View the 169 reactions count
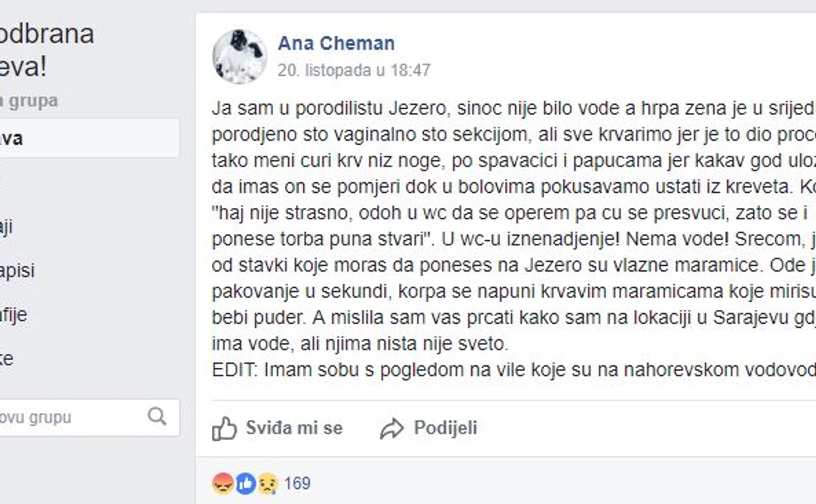Viewport: 816px width, 504px height. coord(297,484)
